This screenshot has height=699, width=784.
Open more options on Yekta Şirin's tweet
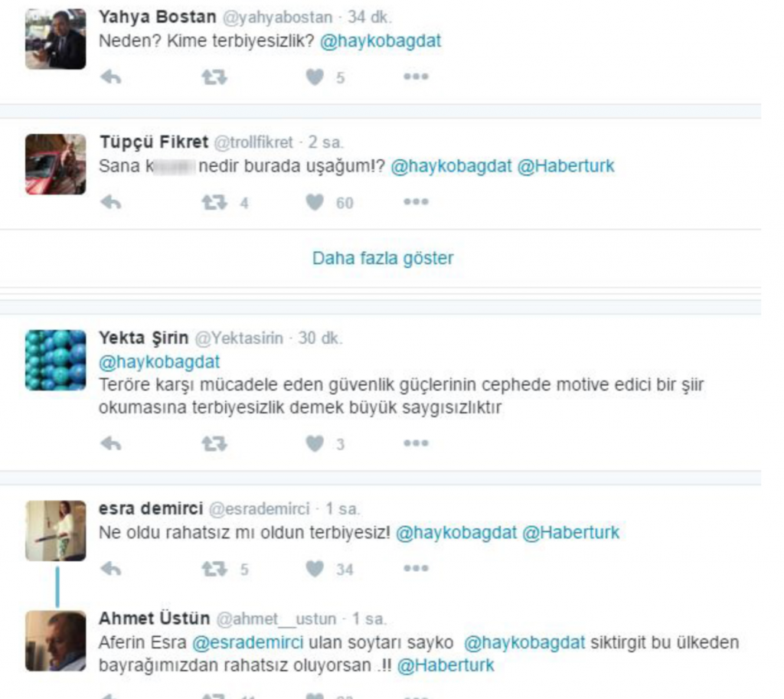tap(416, 443)
